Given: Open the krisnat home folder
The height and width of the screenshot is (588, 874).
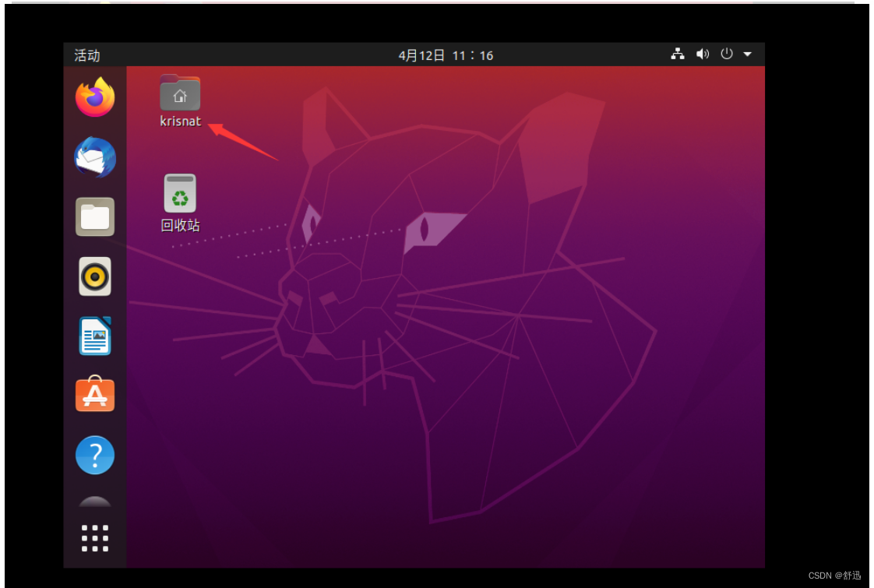Looking at the screenshot, I should click(180, 94).
